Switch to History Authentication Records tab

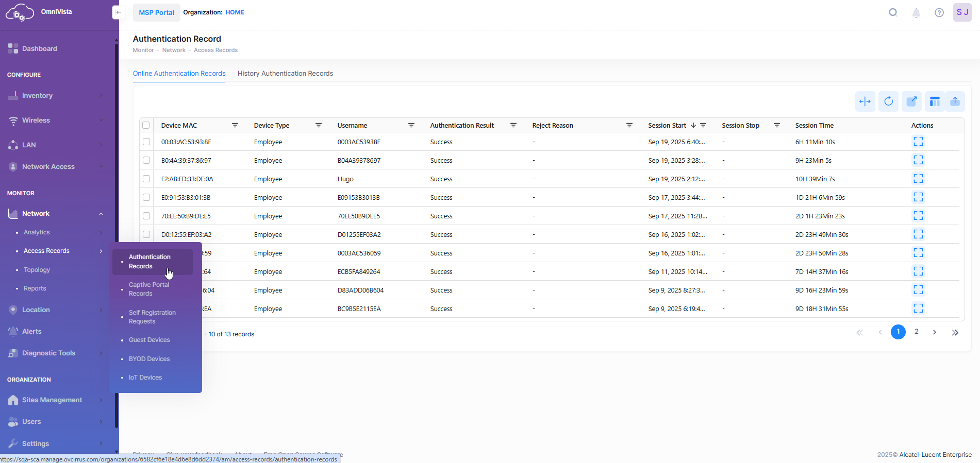click(285, 74)
